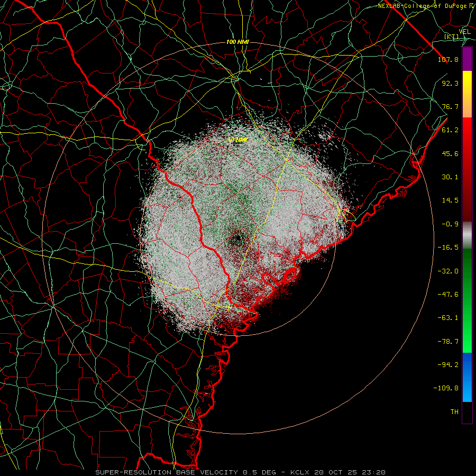This screenshot has height=476, width=476.
Task: Click the 50 NMI range ring label
Action: point(237,140)
